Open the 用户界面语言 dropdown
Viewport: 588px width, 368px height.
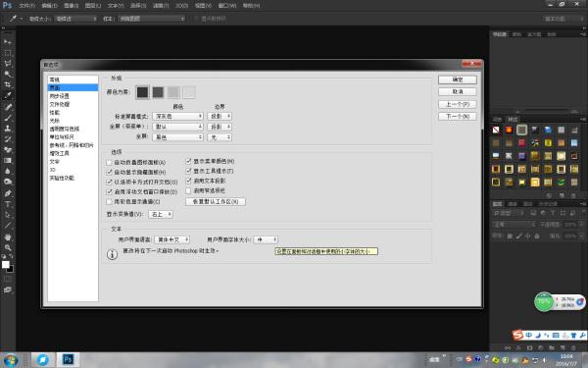click(172, 239)
